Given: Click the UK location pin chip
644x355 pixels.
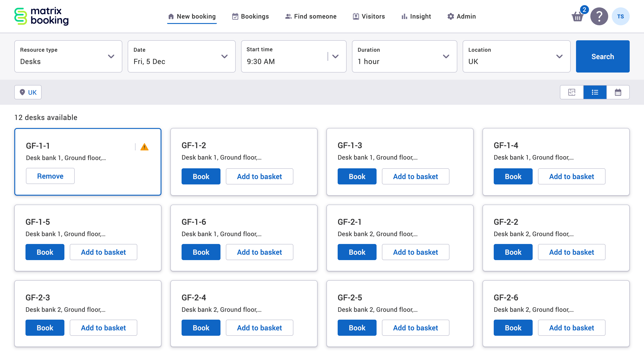Looking at the screenshot, I should pos(28,92).
